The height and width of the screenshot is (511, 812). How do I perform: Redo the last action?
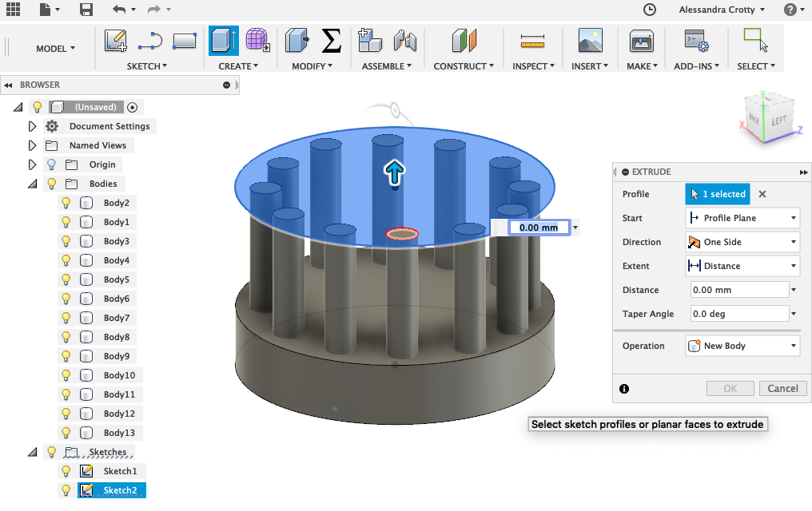[x=153, y=9]
